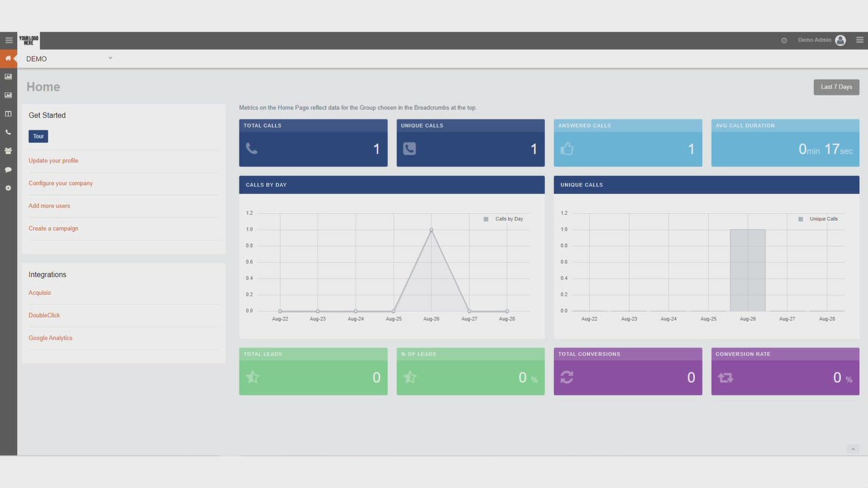
Task: Open the Update your profile link
Action: [54, 161]
